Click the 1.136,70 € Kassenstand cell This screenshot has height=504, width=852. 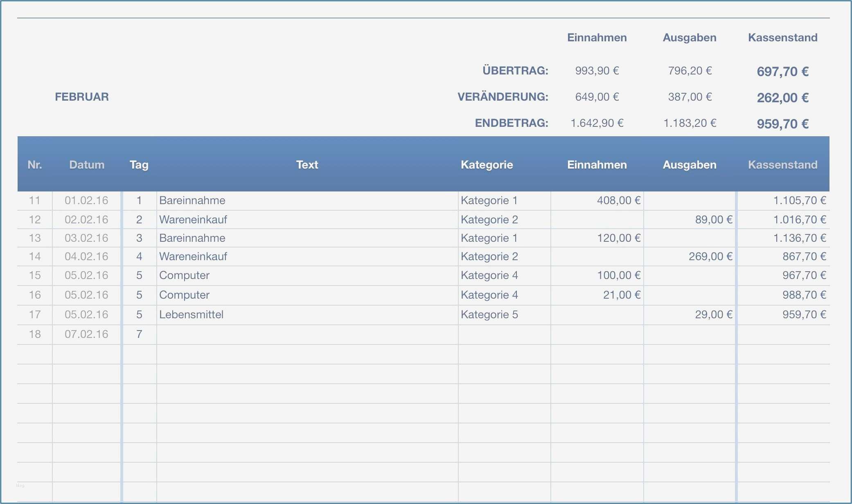(799, 238)
